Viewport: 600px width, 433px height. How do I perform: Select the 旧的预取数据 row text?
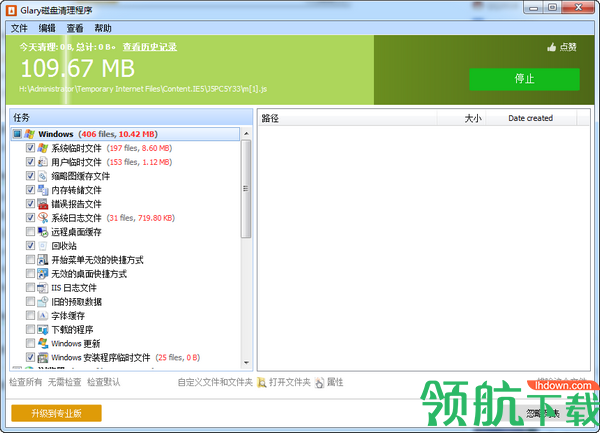tap(77, 302)
